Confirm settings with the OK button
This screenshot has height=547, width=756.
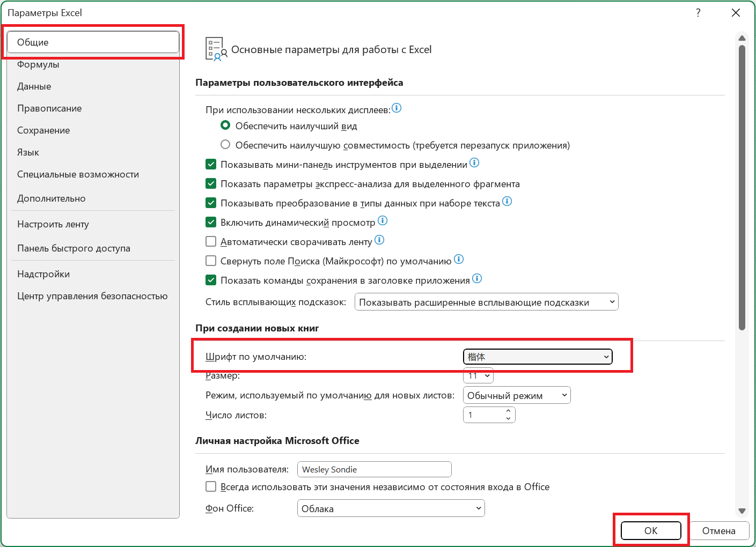651,530
